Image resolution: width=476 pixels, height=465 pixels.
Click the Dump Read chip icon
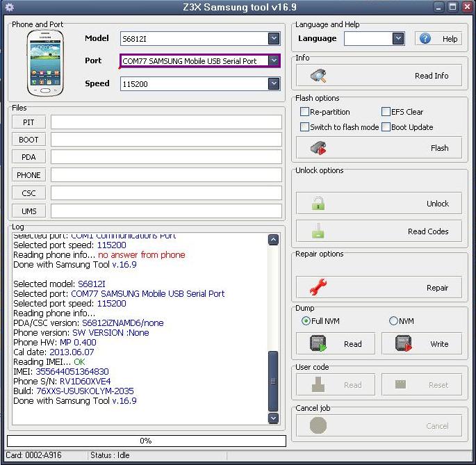click(318, 343)
